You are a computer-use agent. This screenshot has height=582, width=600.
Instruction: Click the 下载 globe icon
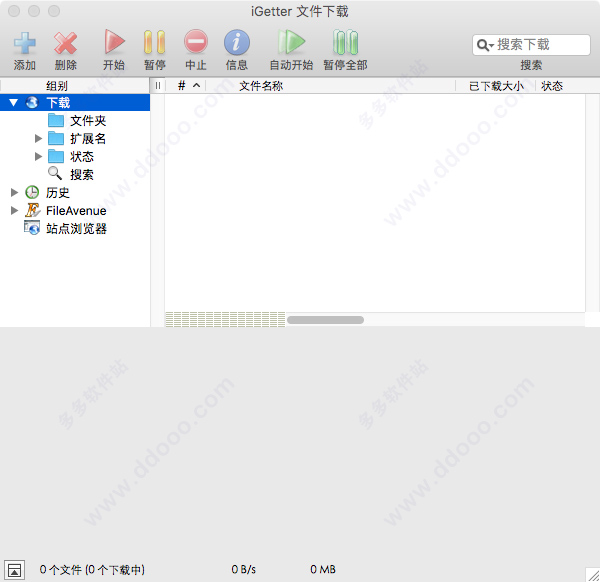pyautogui.click(x=32, y=102)
